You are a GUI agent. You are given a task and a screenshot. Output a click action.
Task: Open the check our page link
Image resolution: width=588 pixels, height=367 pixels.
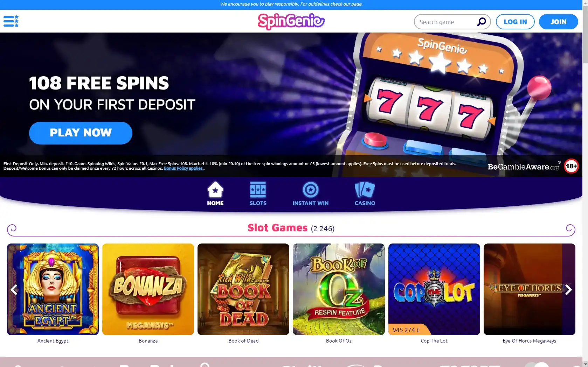click(x=346, y=4)
